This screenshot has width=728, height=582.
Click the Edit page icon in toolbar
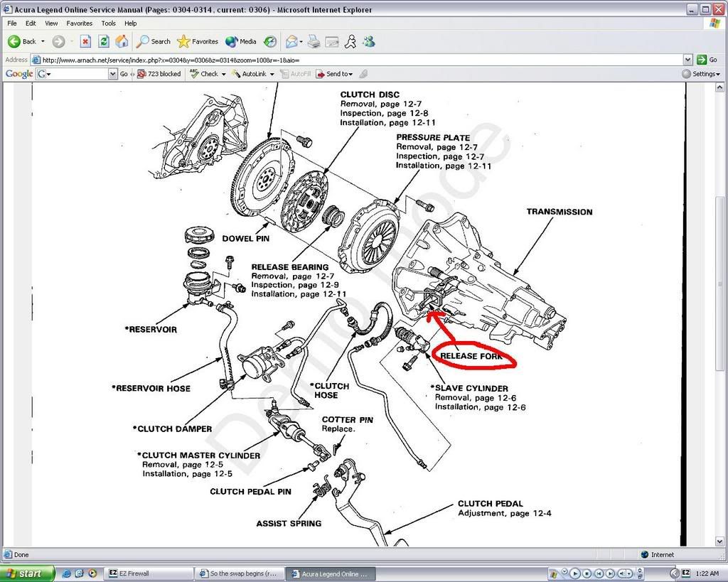pos(332,42)
